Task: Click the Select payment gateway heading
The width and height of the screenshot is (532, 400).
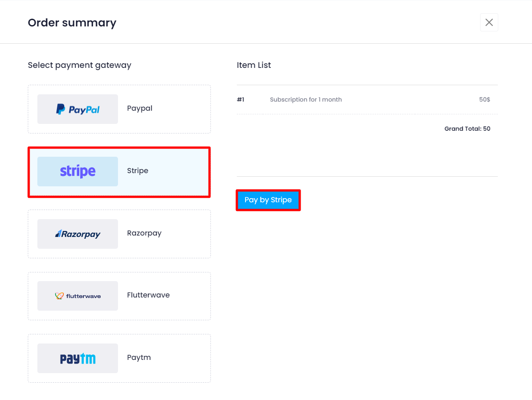Action: (79, 65)
